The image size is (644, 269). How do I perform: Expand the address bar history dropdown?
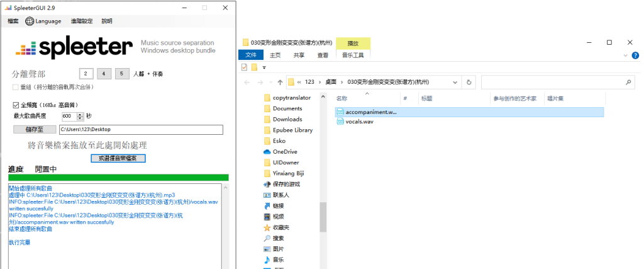(455, 83)
